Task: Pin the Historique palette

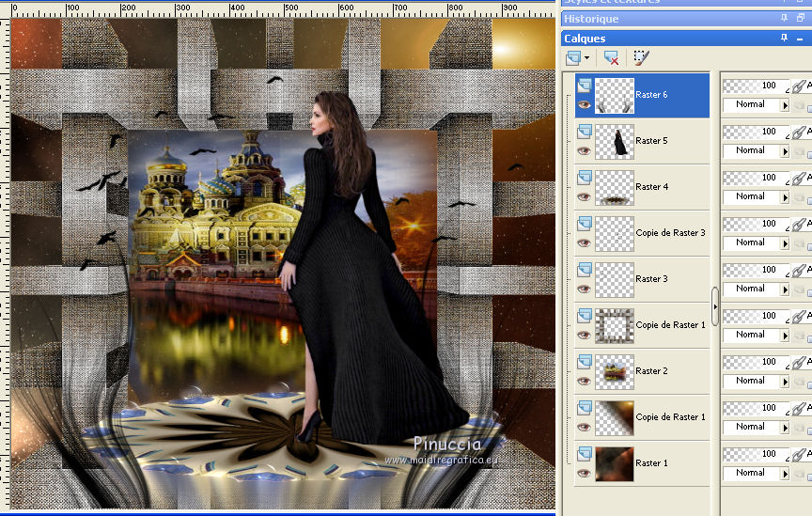Action: click(x=784, y=18)
